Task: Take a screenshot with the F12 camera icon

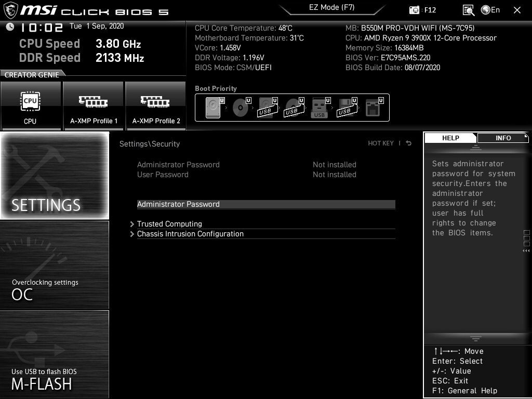Action: 414,10
